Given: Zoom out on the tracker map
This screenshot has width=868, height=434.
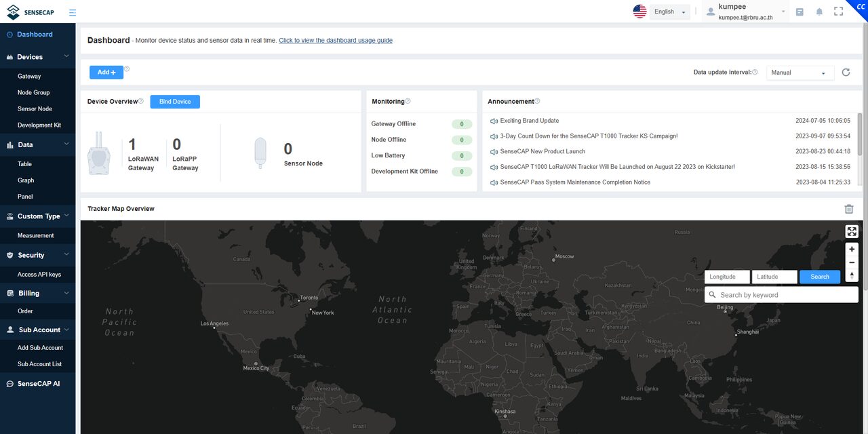Looking at the screenshot, I should tap(852, 262).
